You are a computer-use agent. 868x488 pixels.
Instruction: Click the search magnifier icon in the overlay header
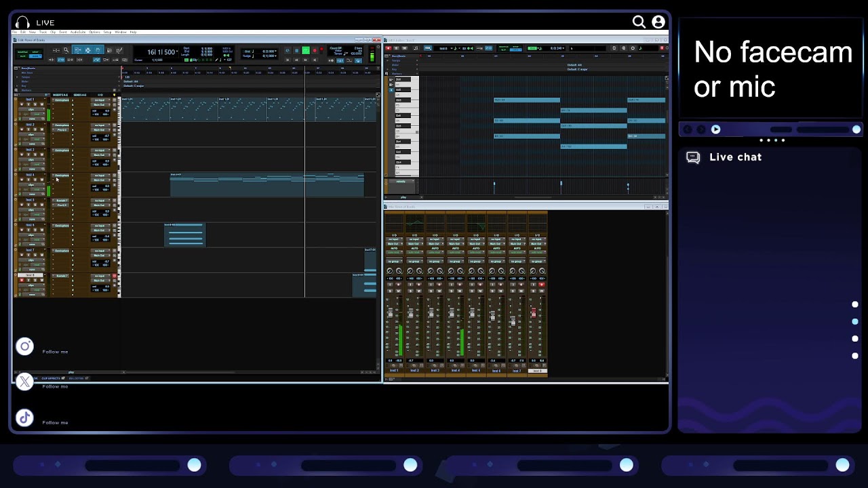click(x=639, y=22)
